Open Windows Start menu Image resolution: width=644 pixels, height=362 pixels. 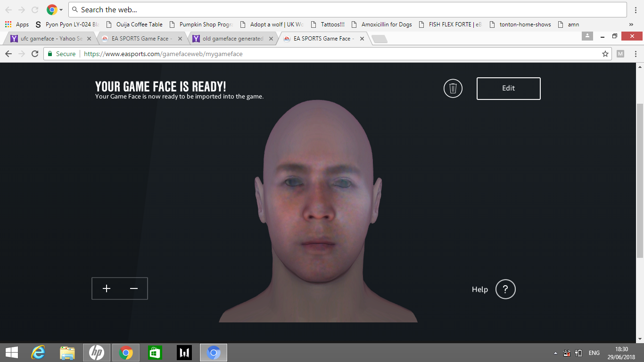click(x=11, y=353)
